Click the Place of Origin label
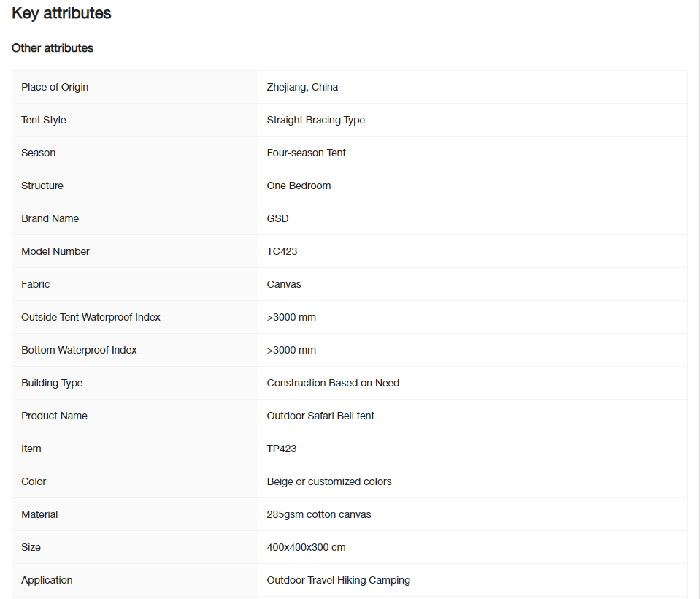This screenshot has height=599, width=700. pyautogui.click(x=55, y=87)
